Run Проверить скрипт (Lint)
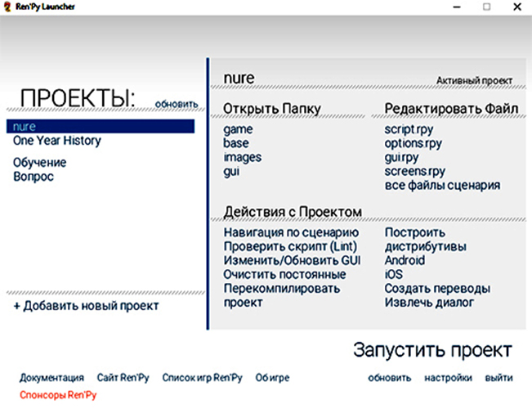 point(290,246)
